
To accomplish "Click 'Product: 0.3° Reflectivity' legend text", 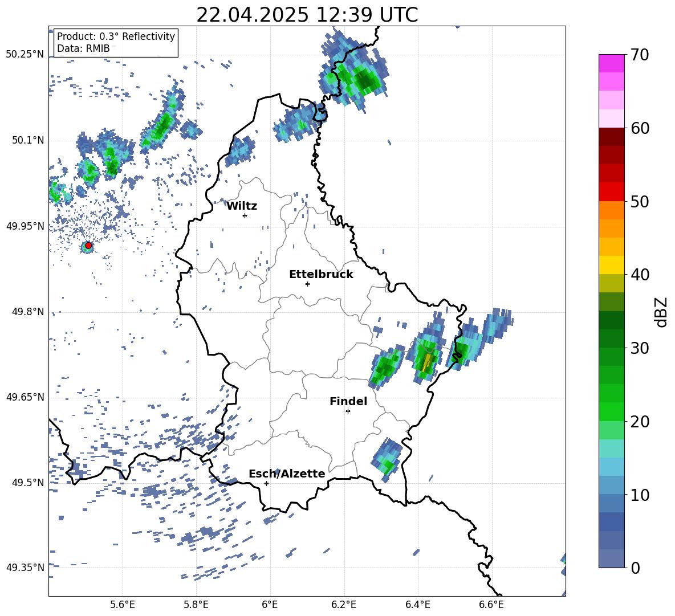I will coord(116,36).
